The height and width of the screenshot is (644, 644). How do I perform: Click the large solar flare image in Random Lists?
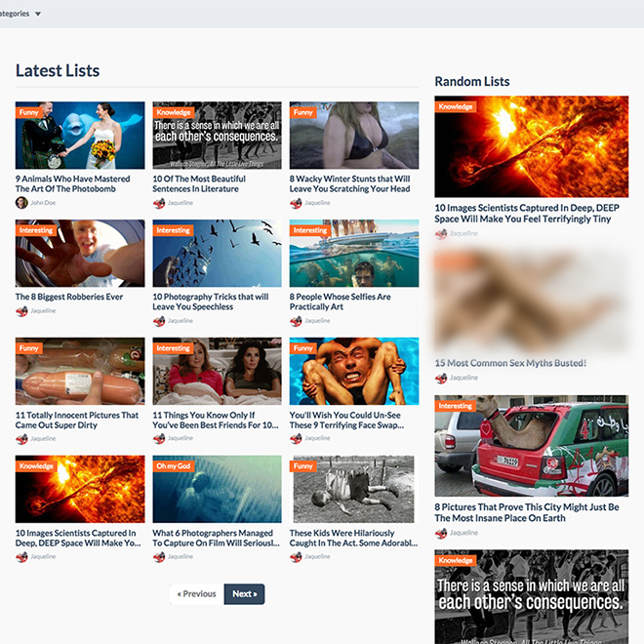[531, 146]
